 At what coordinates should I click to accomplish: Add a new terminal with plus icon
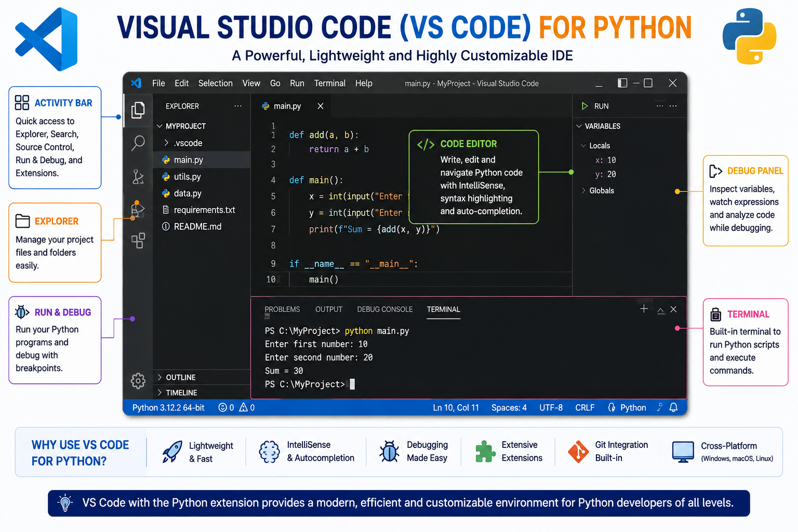click(644, 309)
